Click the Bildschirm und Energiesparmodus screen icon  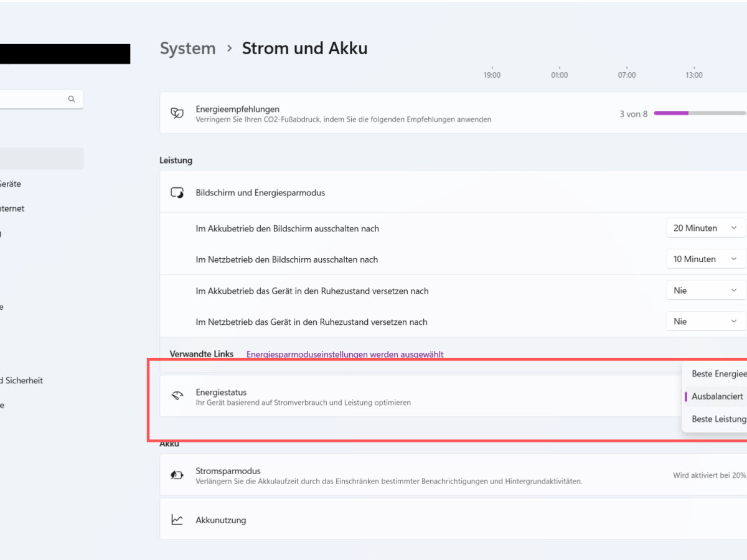177,192
